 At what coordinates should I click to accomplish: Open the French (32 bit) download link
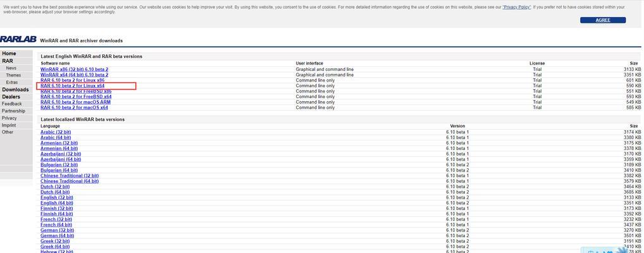click(x=56, y=219)
